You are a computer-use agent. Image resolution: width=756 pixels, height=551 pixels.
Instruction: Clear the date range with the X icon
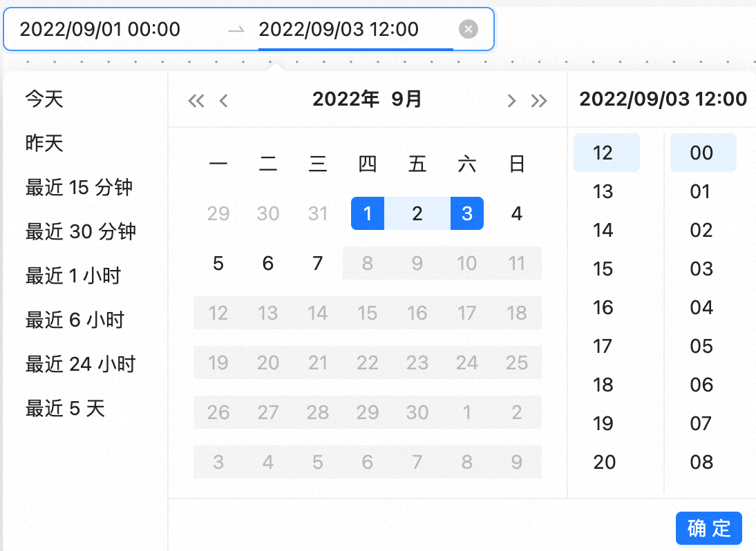(468, 29)
